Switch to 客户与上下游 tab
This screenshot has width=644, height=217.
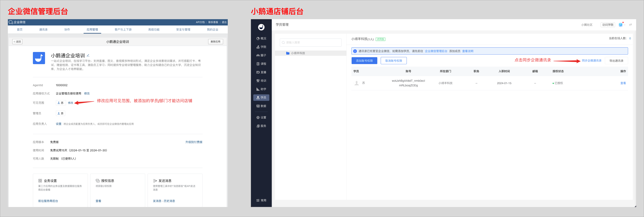123,30
